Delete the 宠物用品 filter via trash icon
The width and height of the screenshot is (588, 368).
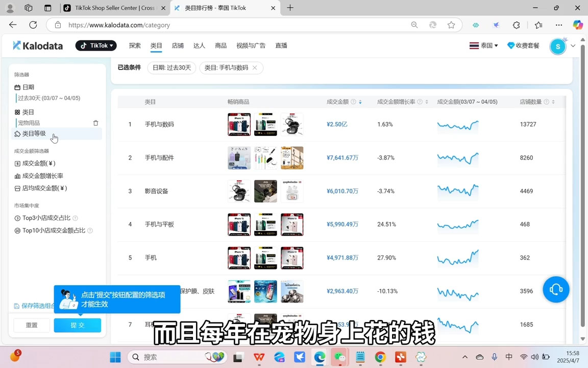click(x=95, y=123)
